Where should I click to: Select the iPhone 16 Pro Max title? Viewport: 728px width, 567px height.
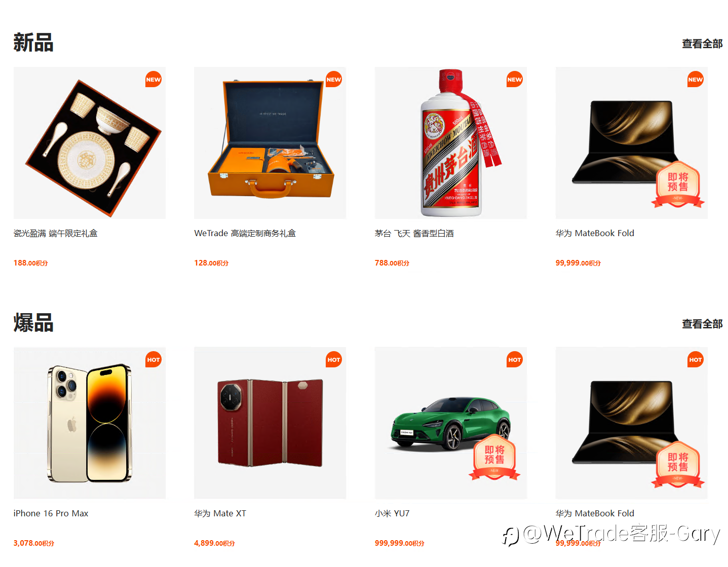pyautogui.click(x=51, y=514)
